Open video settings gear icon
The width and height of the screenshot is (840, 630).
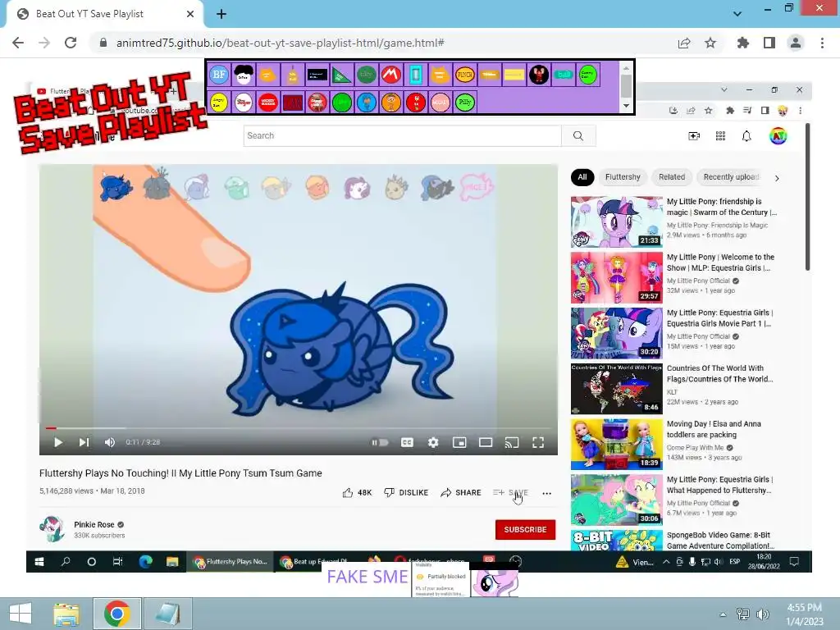pyautogui.click(x=433, y=442)
